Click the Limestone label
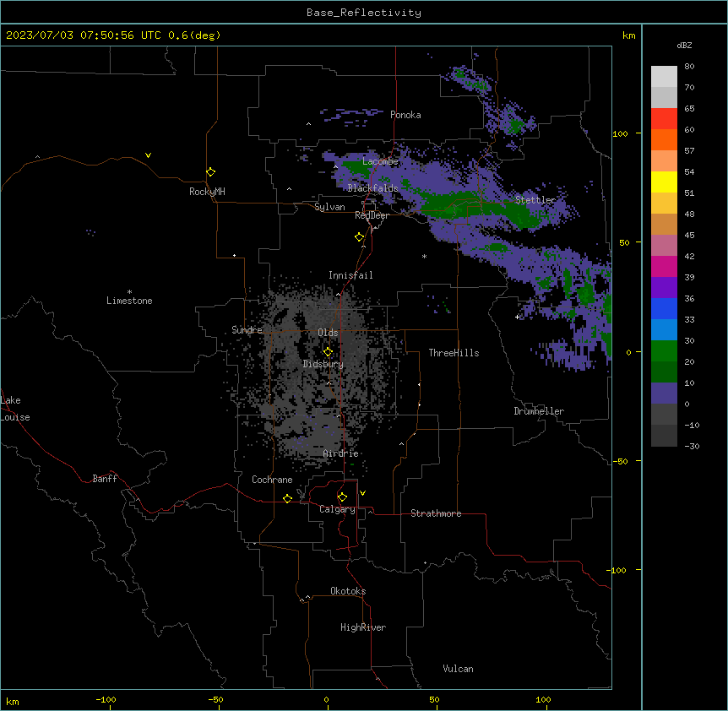The image size is (728, 711). (129, 301)
